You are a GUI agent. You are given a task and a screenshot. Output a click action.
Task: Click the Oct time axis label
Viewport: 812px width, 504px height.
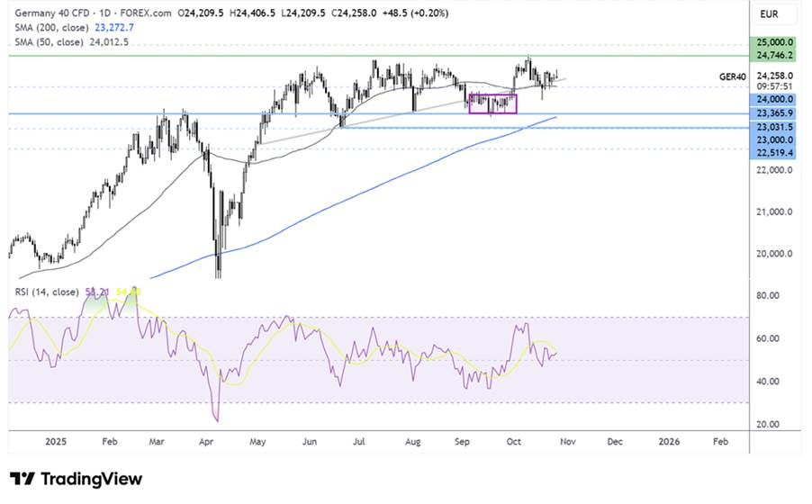514,442
